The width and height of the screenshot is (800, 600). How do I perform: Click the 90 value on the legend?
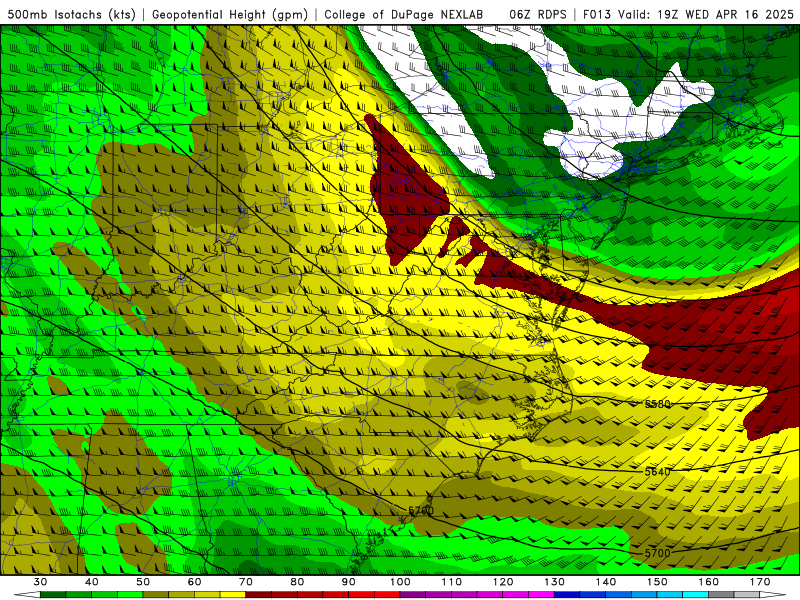click(x=349, y=582)
